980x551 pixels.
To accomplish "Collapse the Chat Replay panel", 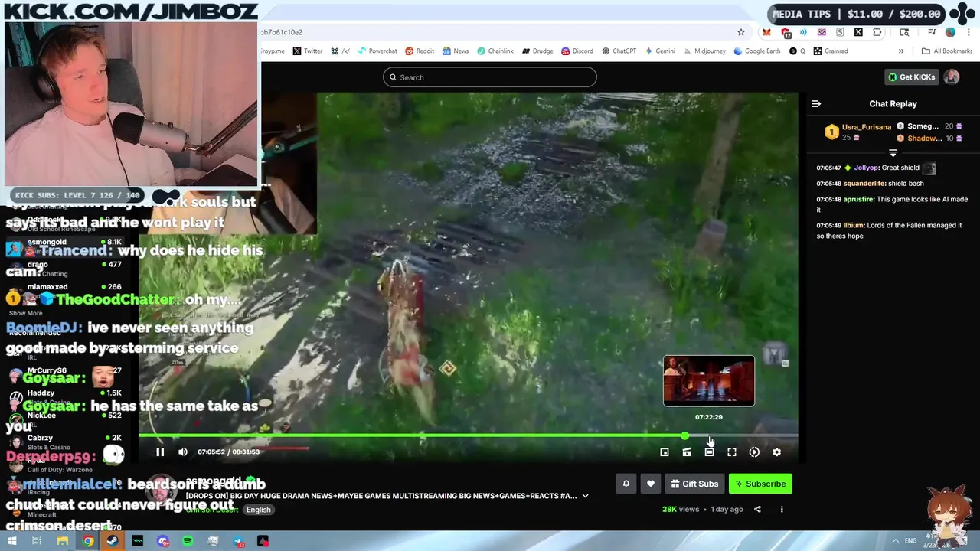I will point(816,104).
